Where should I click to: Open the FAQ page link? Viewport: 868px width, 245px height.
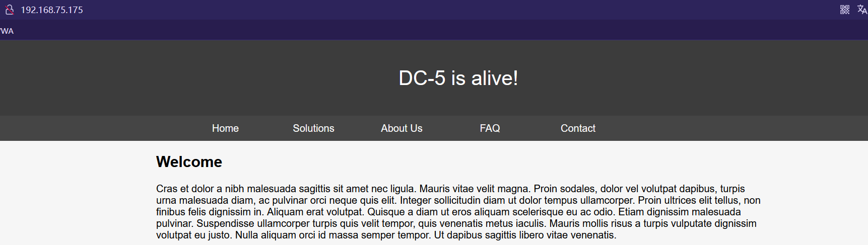click(490, 128)
